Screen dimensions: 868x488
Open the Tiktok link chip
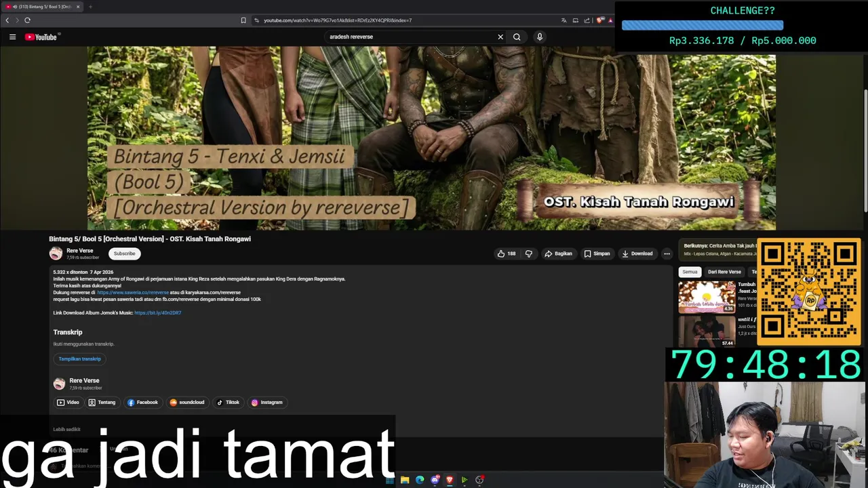point(228,403)
